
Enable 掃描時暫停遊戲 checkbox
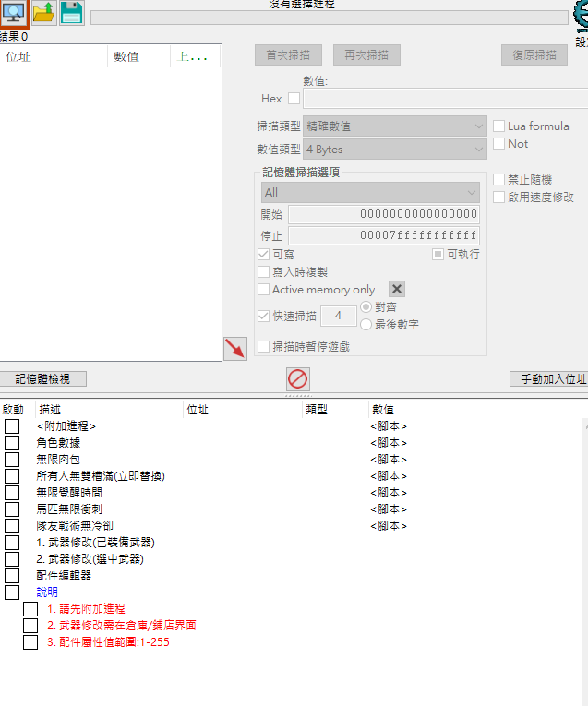click(263, 347)
